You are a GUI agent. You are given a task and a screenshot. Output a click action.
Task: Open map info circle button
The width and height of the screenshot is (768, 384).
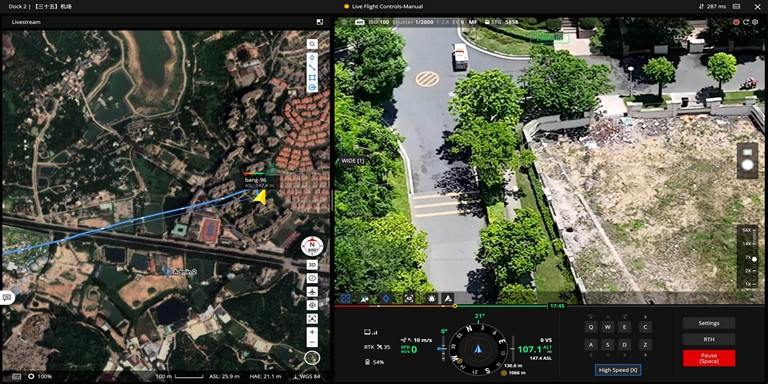[312, 278]
